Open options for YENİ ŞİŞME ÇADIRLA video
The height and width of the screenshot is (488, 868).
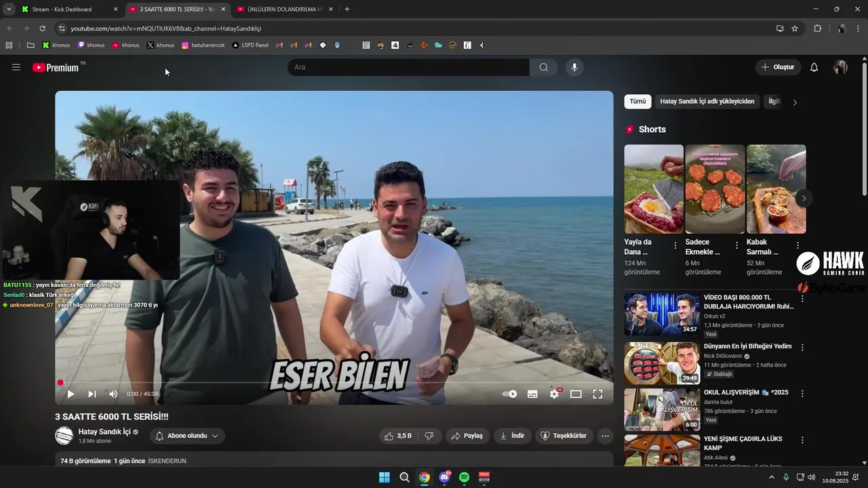[x=802, y=440]
